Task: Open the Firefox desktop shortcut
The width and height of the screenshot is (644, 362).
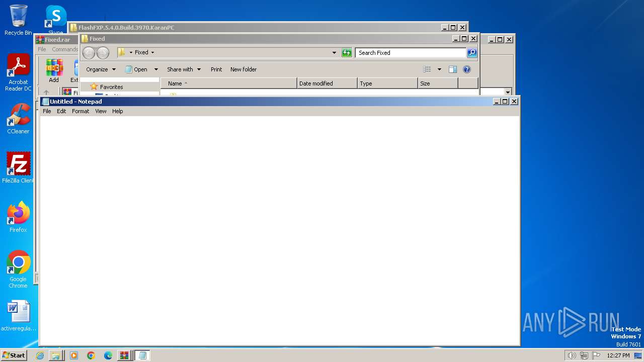Action: tap(18, 217)
